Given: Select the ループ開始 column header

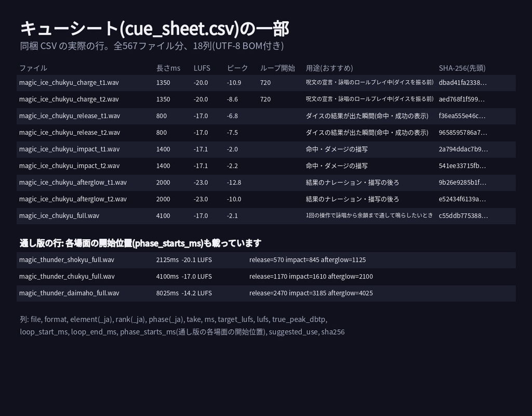Looking at the screenshot, I should (277, 68).
